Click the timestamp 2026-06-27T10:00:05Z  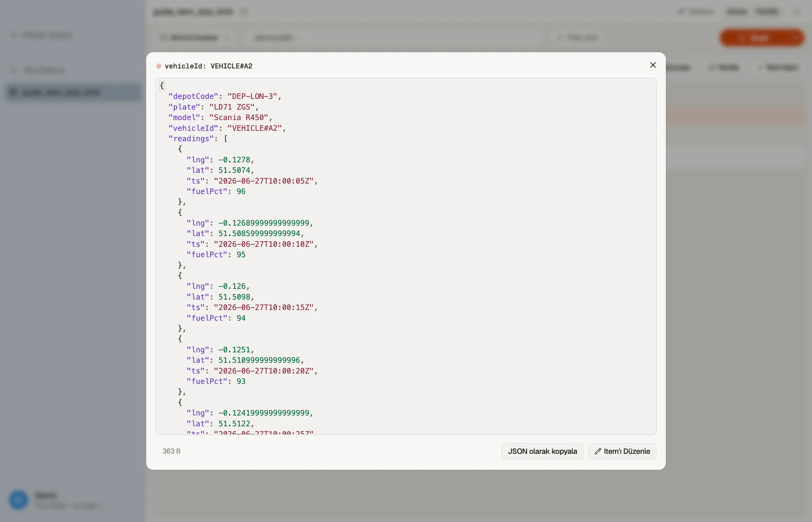[264, 181]
